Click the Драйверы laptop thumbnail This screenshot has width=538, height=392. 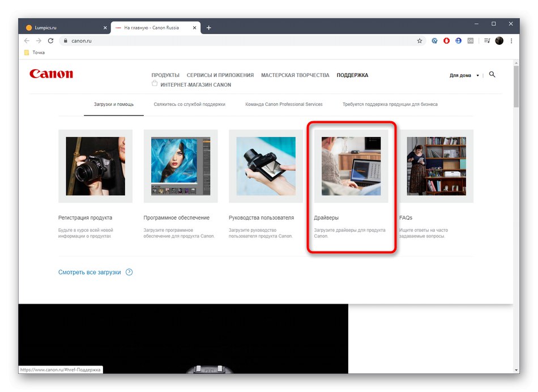click(351, 166)
